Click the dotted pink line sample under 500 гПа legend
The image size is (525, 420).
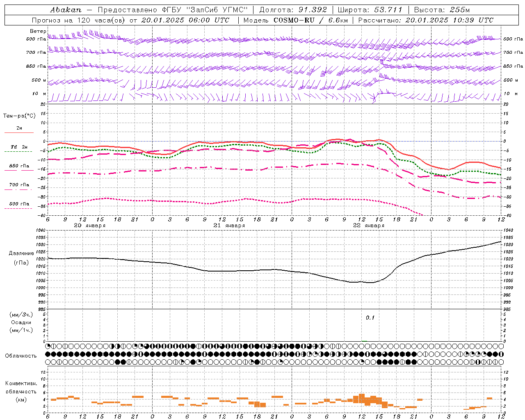pos(19,208)
